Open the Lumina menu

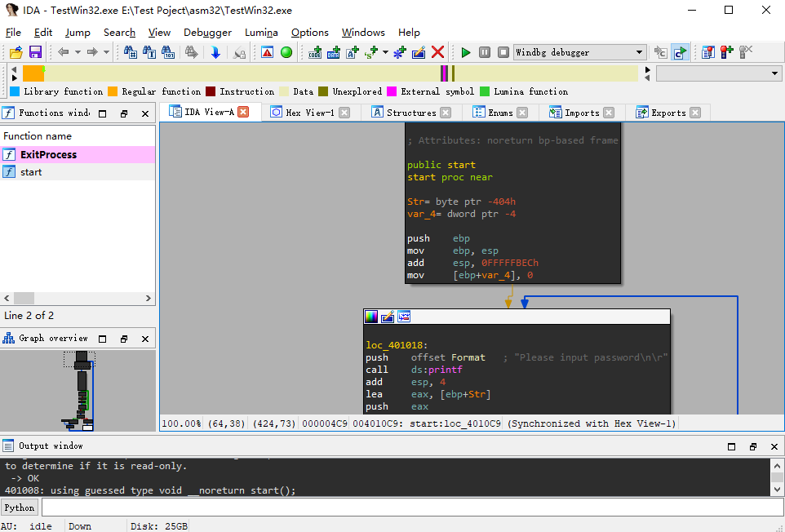[261, 33]
